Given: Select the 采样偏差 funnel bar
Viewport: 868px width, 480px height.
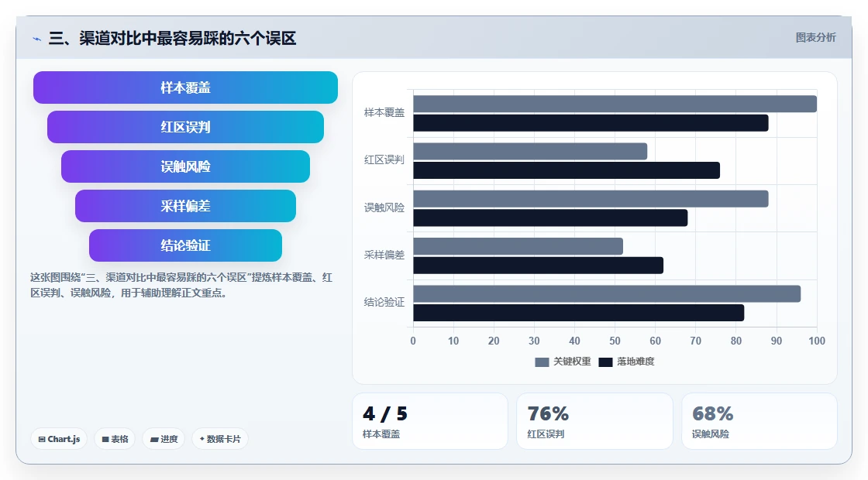Looking at the screenshot, I should point(185,206).
